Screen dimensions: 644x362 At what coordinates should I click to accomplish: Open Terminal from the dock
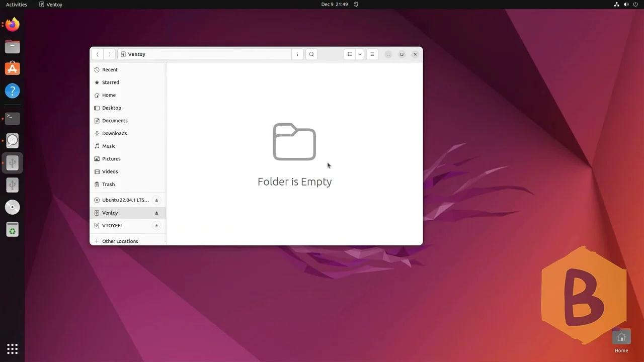pos(13,118)
